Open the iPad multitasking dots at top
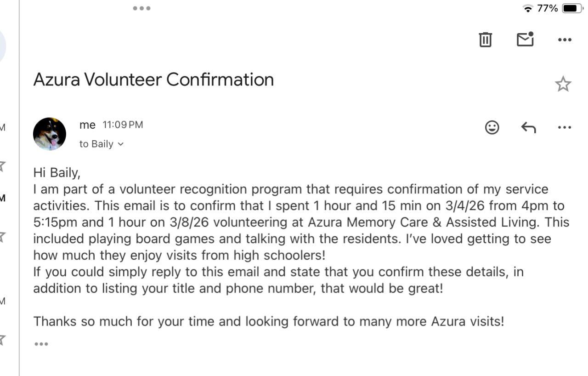This screenshot has height=376, width=588. pyautogui.click(x=141, y=8)
